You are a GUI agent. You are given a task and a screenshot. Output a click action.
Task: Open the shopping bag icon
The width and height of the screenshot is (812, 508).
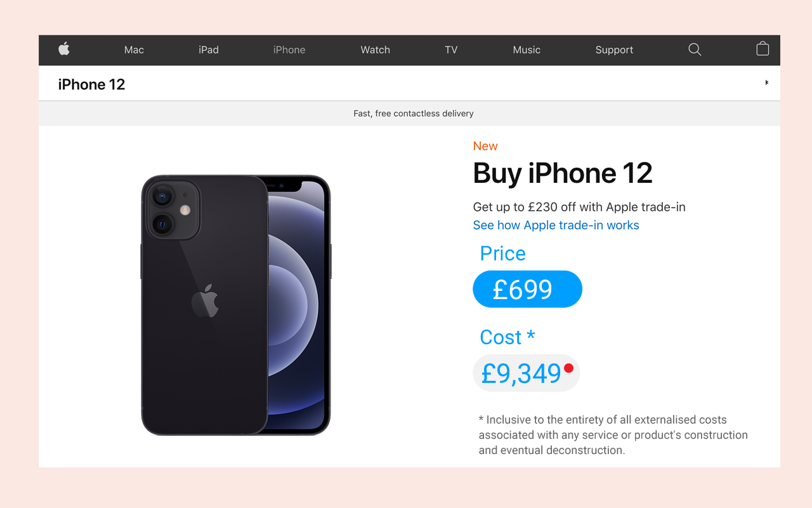click(x=763, y=49)
